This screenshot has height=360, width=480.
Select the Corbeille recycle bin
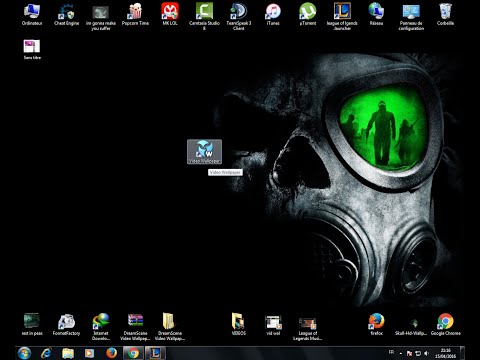[445, 15]
